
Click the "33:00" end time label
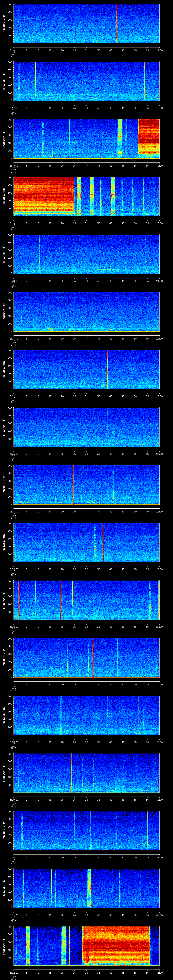(x=159, y=973)
